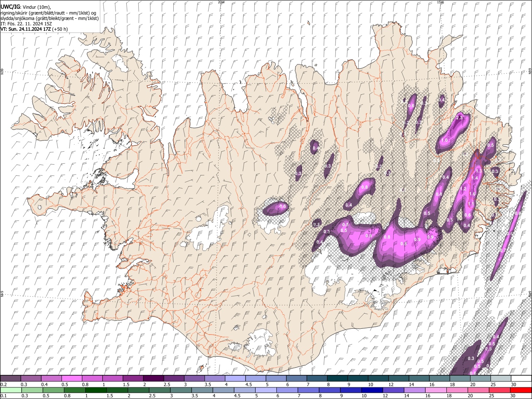Click the 'rigning/skúrir' description line

[48, 13]
